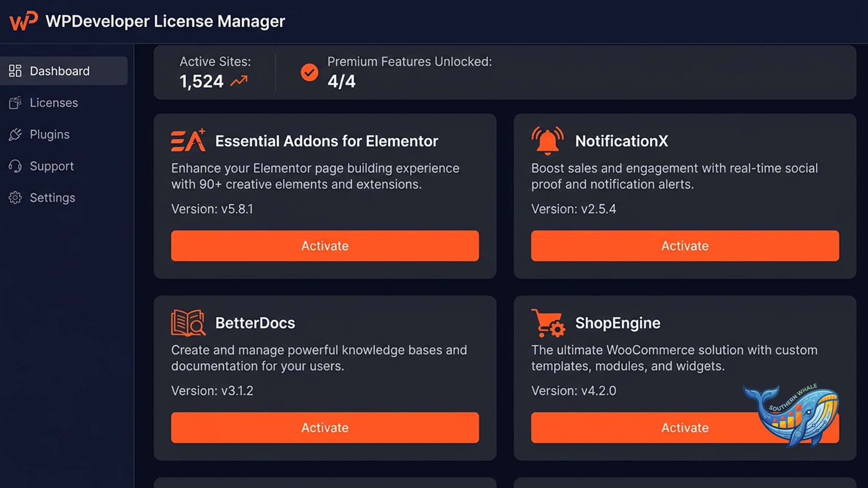Viewport: 868px width, 488px height.
Task: Activate the ShopEngine plugin
Action: point(685,427)
